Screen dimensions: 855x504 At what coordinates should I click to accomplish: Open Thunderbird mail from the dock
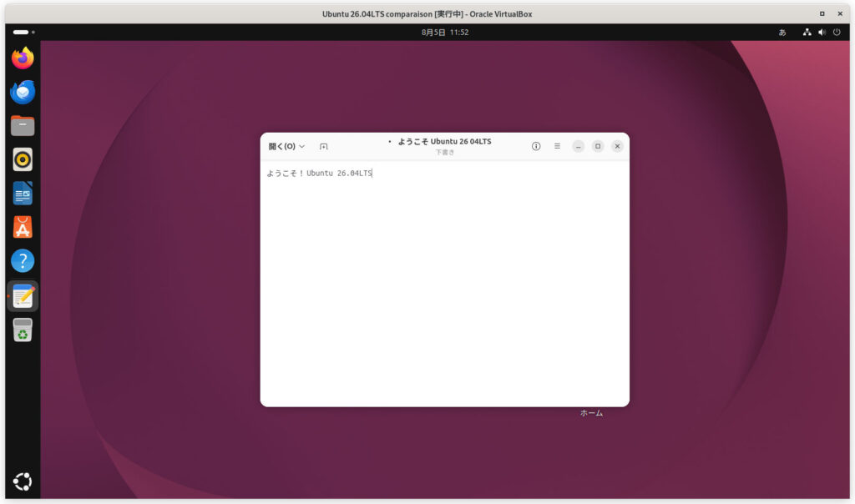23,92
